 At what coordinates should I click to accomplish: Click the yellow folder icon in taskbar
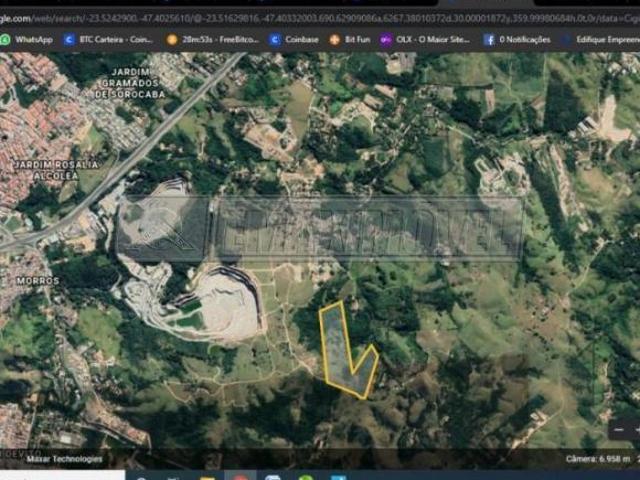pyautogui.click(x=207, y=476)
